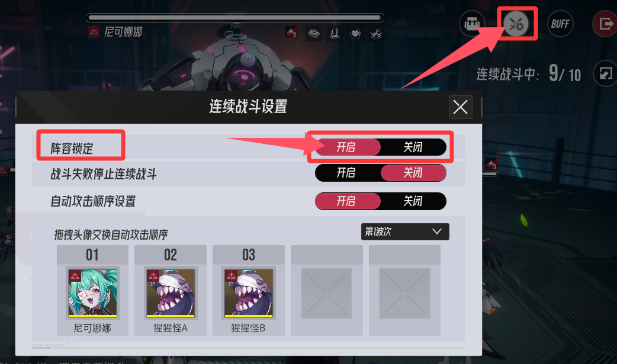Image resolution: width=617 pixels, height=364 pixels.
Task: Open the backpack inventory icon
Action: pos(472,24)
